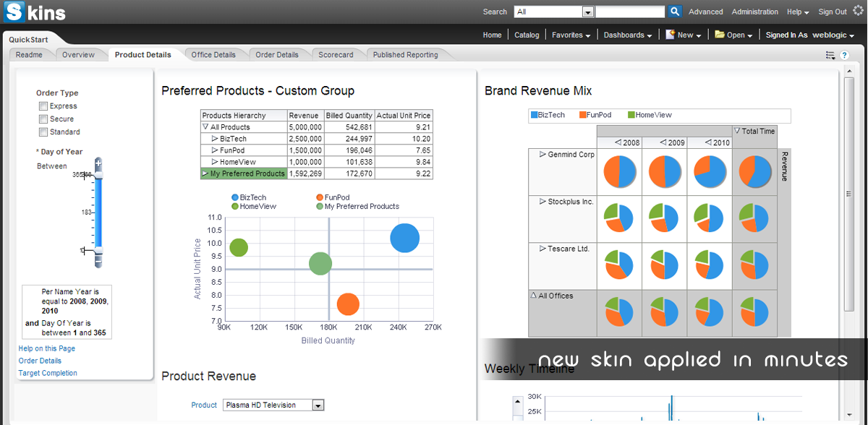Image resolution: width=868 pixels, height=425 pixels.
Task: Tick the Standard order type checkbox
Action: coord(43,132)
